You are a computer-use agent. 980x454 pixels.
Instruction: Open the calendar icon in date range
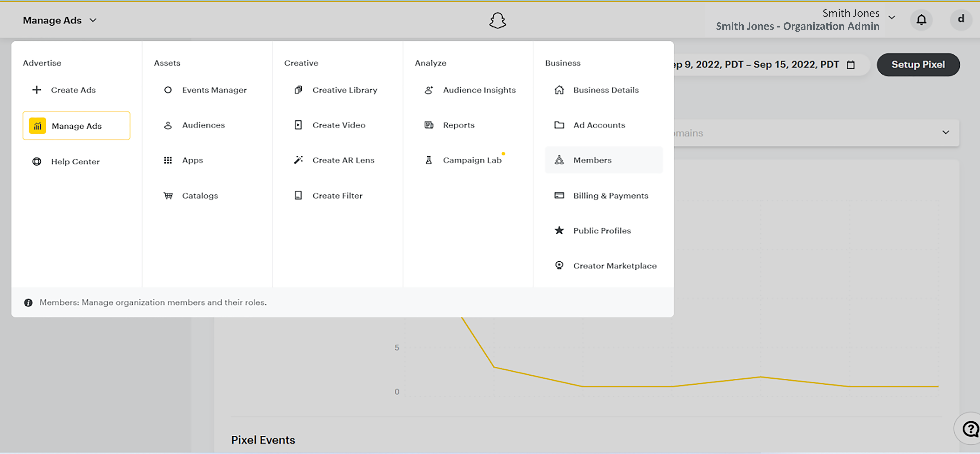tap(851, 65)
